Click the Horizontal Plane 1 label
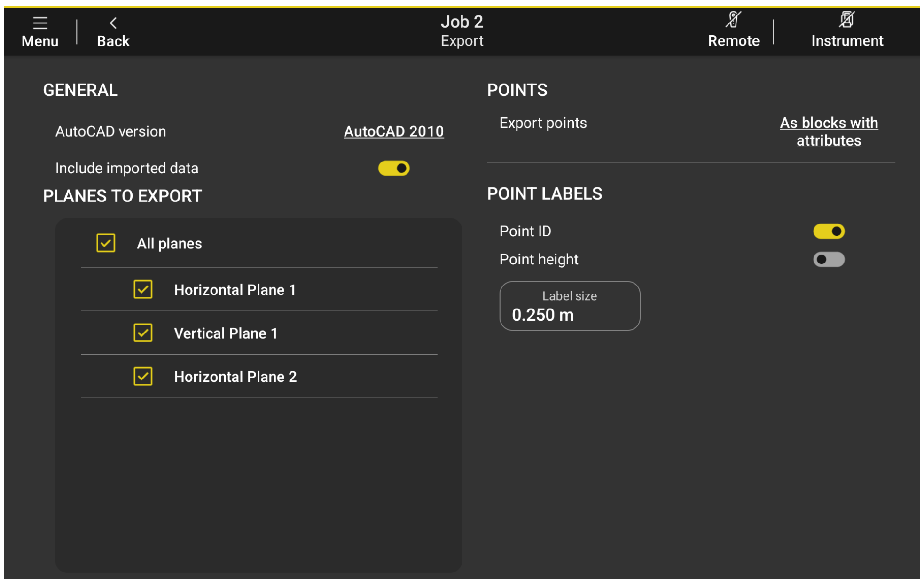The image size is (924, 580). [x=235, y=290]
